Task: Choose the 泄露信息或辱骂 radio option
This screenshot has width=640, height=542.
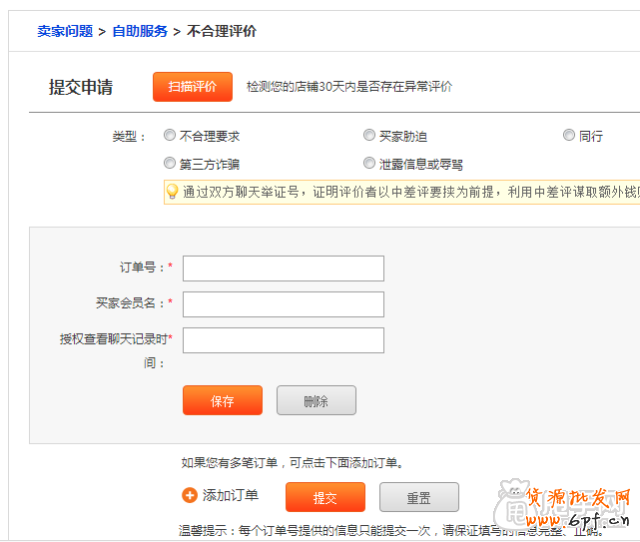Action: 370,162
